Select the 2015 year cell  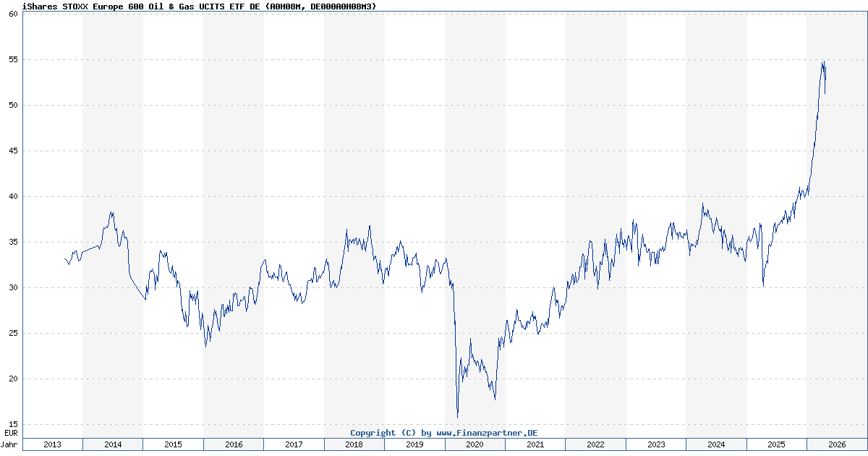point(174,445)
